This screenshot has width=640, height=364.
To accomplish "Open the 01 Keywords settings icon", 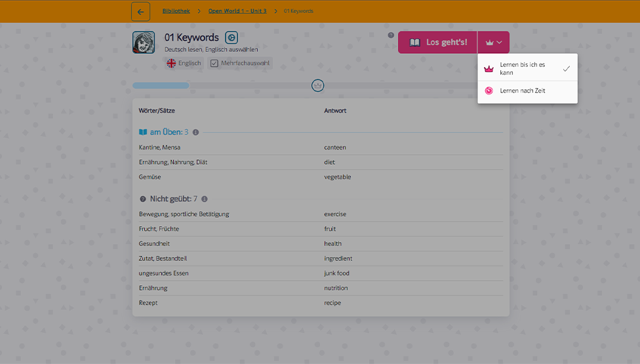I will [231, 38].
